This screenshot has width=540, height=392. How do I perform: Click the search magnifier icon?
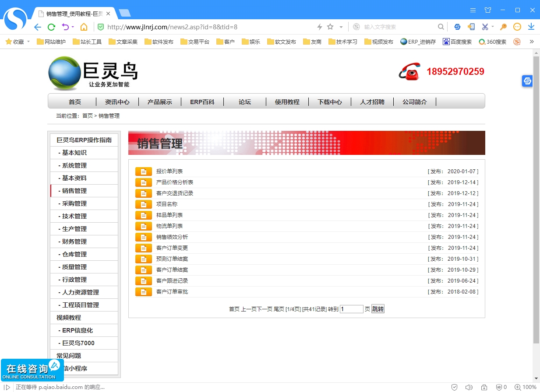(441, 27)
